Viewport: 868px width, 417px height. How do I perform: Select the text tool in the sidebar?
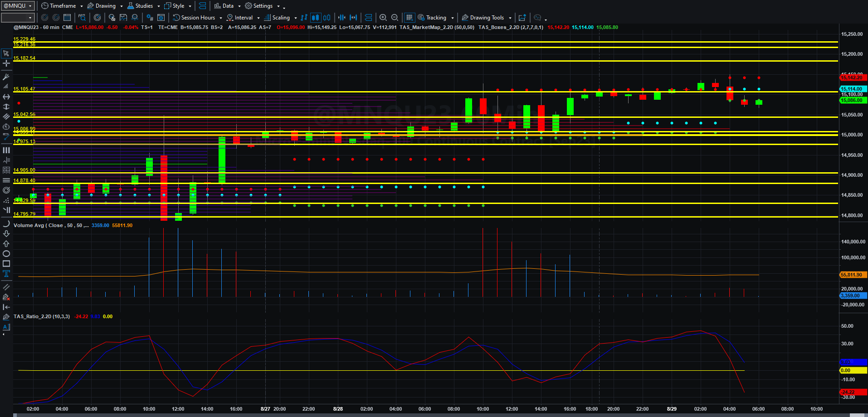pyautogui.click(x=6, y=274)
